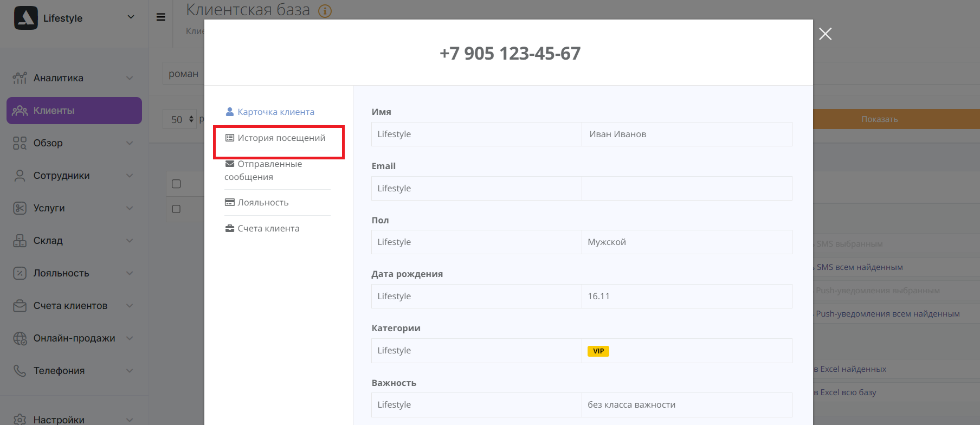Toggle the hamburger menu icon
The image size is (980, 425).
pyautogui.click(x=160, y=17)
